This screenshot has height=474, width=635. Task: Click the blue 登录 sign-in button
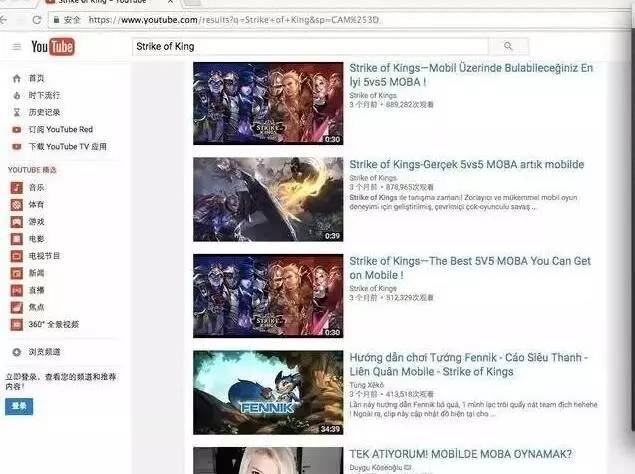point(19,406)
